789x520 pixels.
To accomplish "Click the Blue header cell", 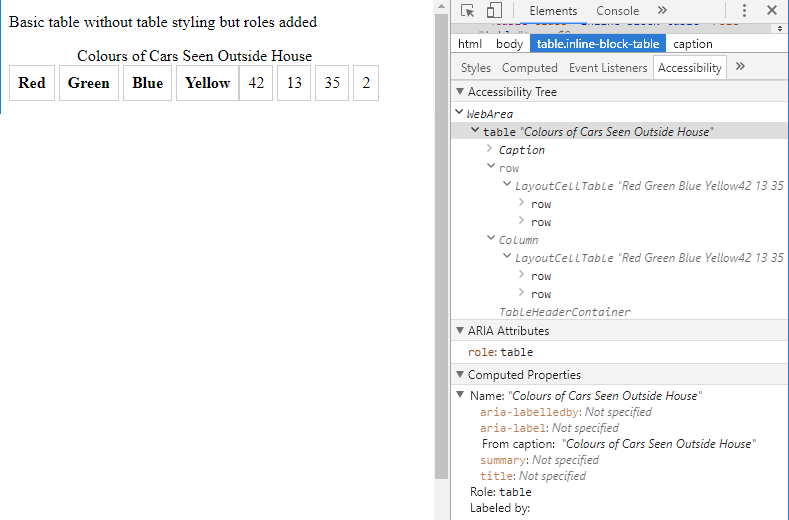I will point(147,83).
